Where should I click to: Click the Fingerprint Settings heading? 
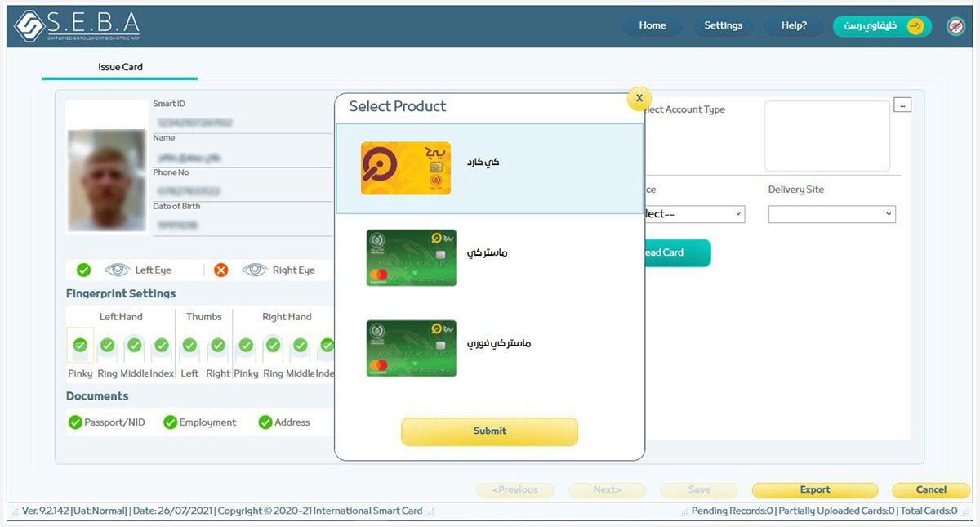coord(121,293)
